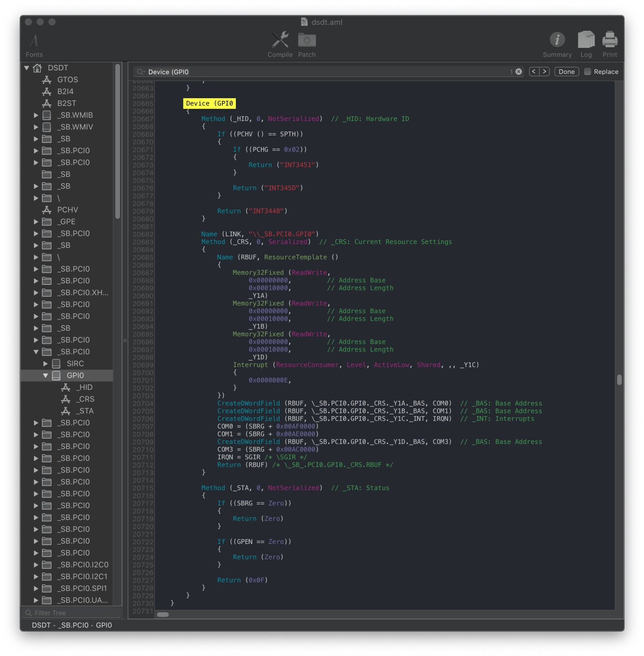
Task: Click the vertical editor scrollbar thumb
Action: pyautogui.click(x=619, y=380)
